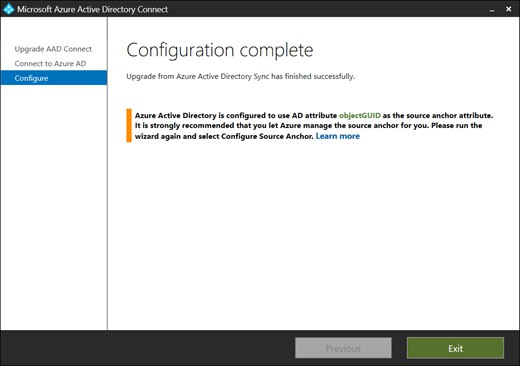The width and height of the screenshot is (520, 366).
Task: Close the Azure AD Connect window
Action: [509, 9]
